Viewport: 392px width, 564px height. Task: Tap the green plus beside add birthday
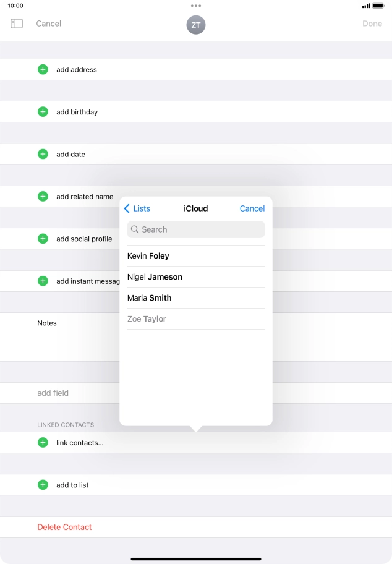coord(43,112)
